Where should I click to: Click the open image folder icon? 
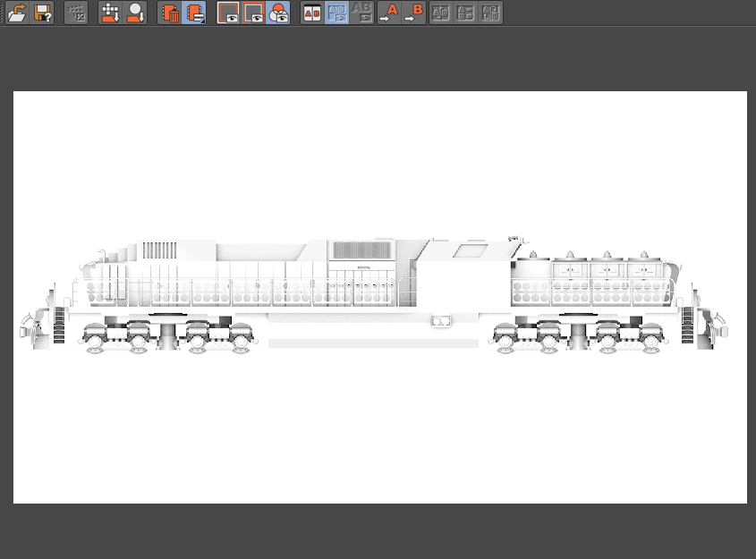click(17, 13)
